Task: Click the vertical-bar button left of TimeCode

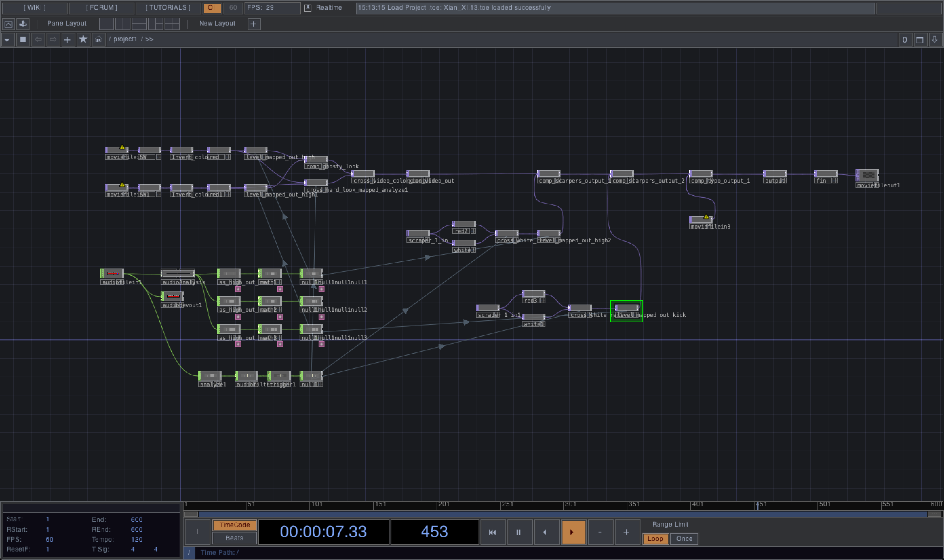Action: (x=197, y=532)
